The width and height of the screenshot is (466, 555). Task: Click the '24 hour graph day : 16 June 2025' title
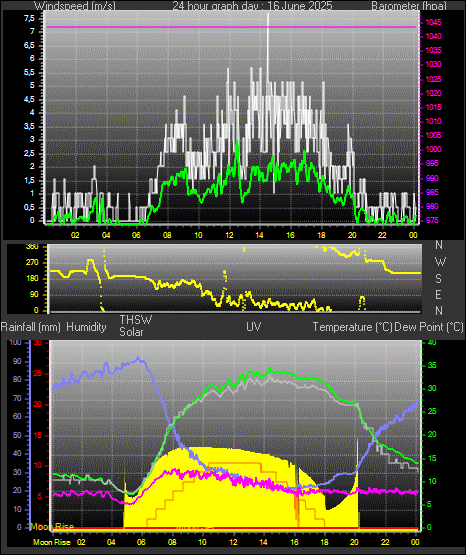coord(253,6)
